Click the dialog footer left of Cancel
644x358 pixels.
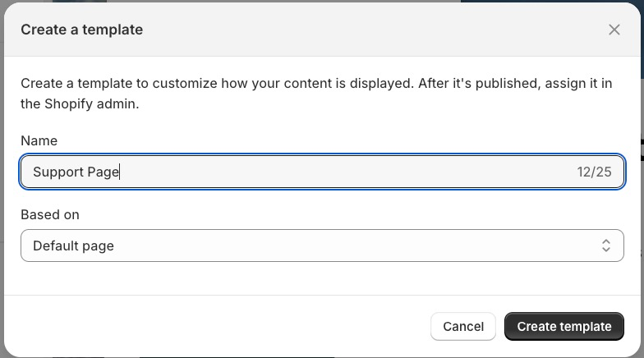214,326
